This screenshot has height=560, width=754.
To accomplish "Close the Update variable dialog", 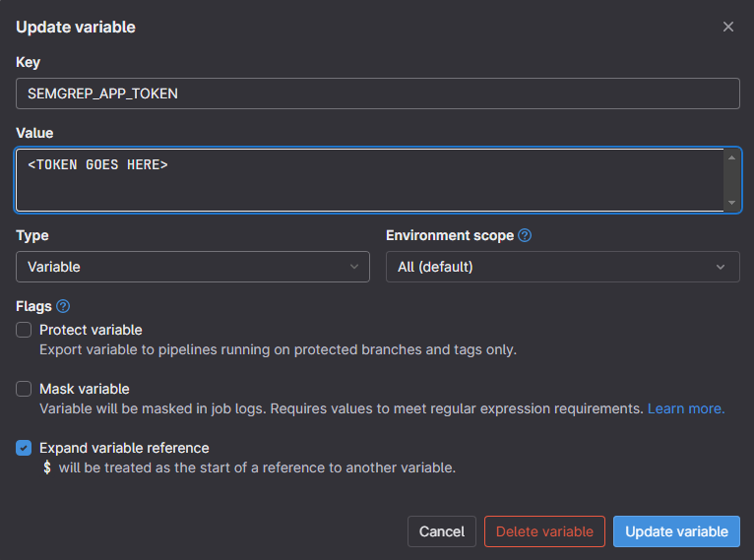I will [728, 28].
